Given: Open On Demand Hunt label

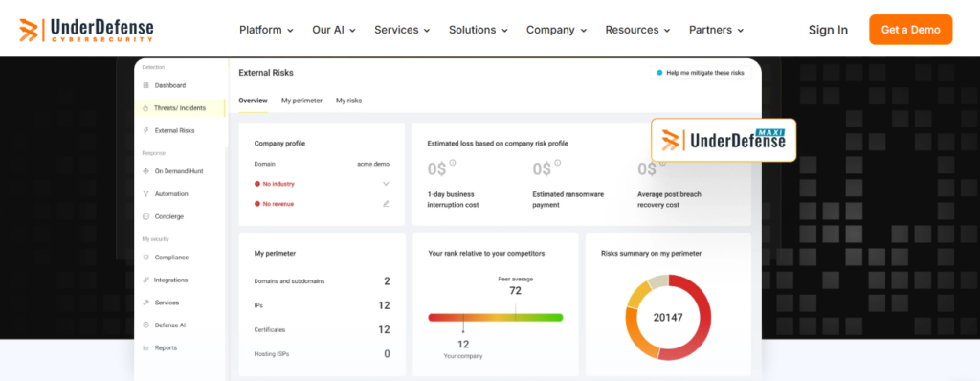Looking at the screenshot, I should [179, 170].
